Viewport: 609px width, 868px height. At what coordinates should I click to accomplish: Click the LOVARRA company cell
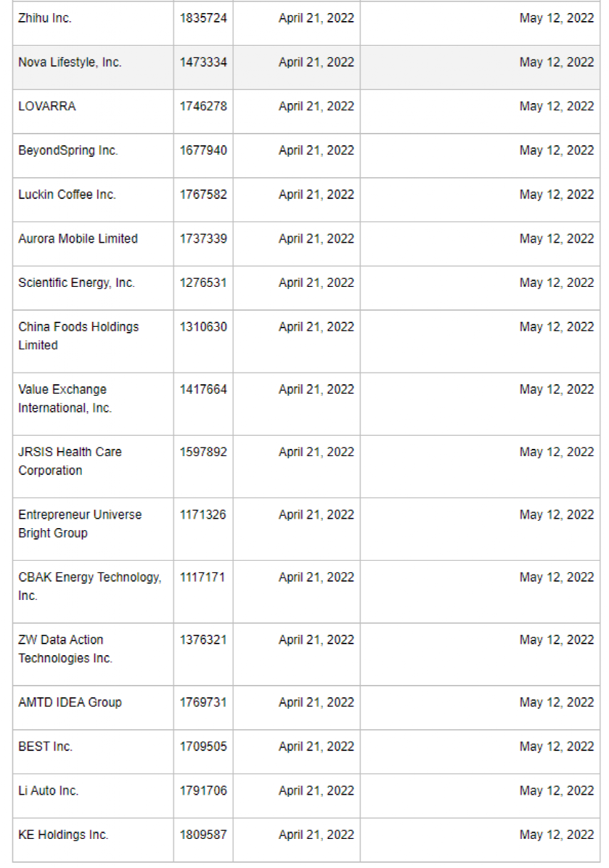coord(47,106)
